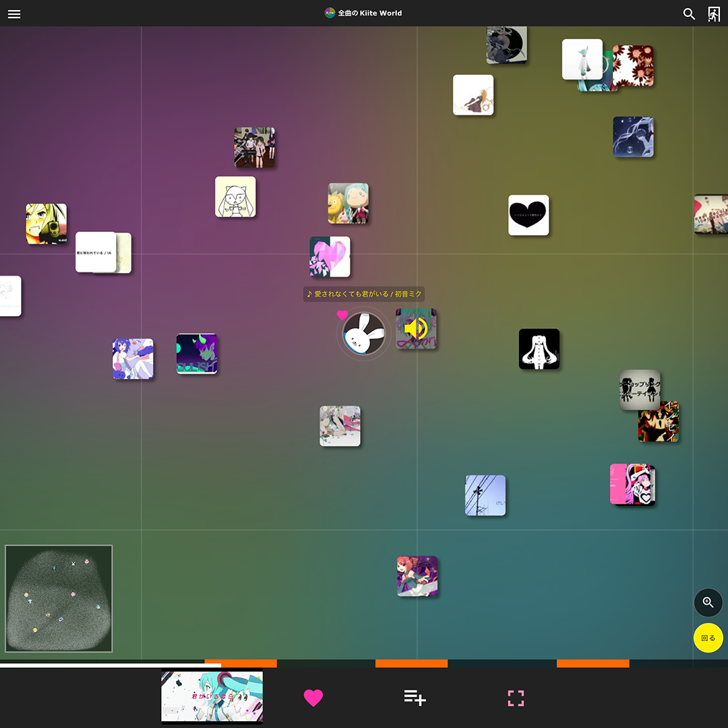Viewport: 728px width, 728px height.
Task: Select the white tile with seated figure
Action: pyautogui.click(x=473, y=95)
